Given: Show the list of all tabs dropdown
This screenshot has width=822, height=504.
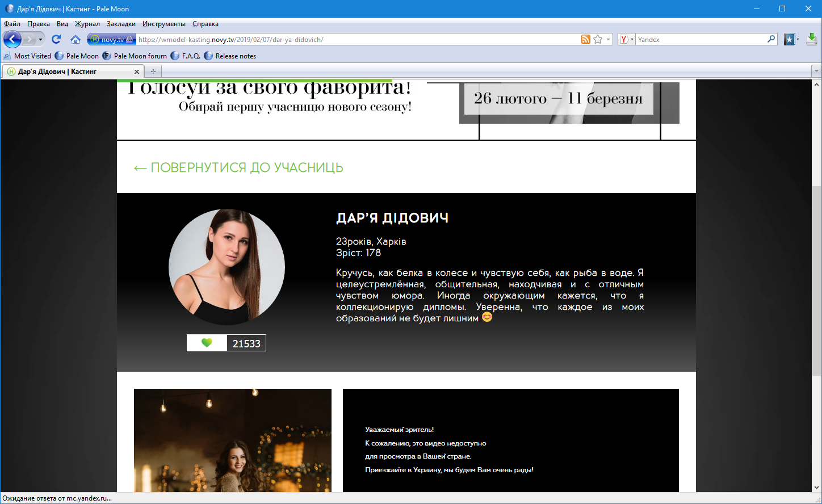Looking at the screenshot, I should (x=816, y=72).
